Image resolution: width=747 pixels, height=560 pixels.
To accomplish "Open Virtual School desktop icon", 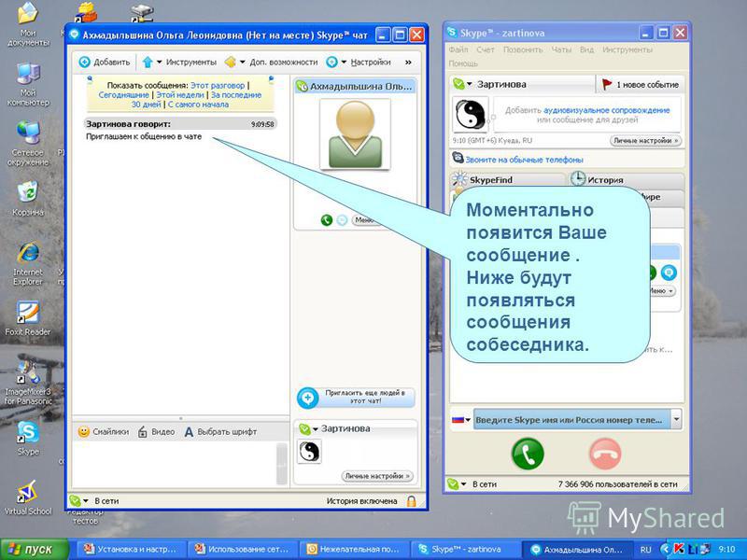I will 28,497.
